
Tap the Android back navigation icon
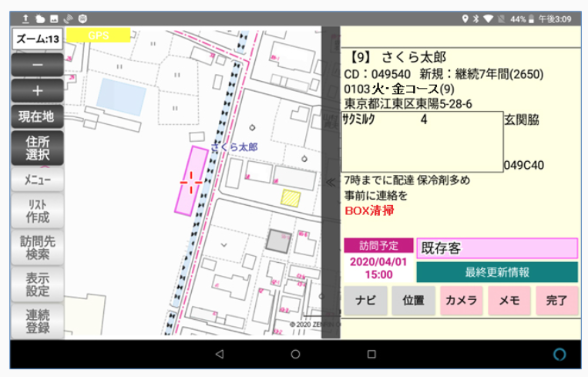pos(219,354)
